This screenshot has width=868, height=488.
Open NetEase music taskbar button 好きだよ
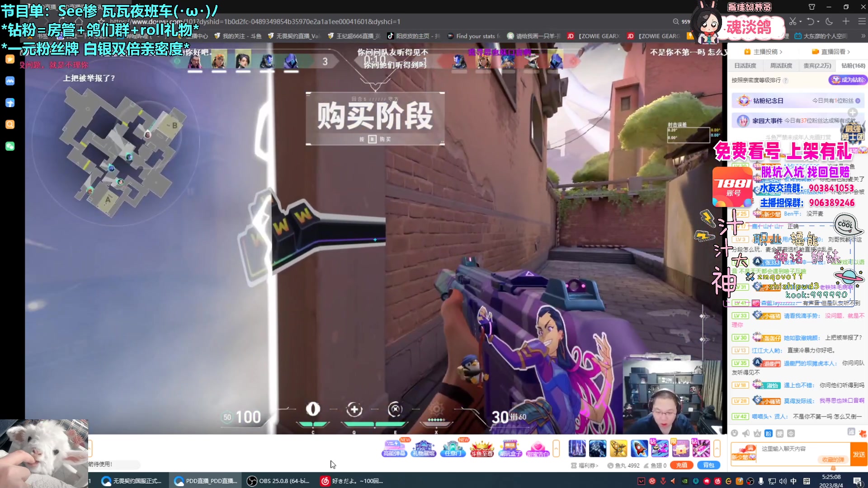coord(352,481)
